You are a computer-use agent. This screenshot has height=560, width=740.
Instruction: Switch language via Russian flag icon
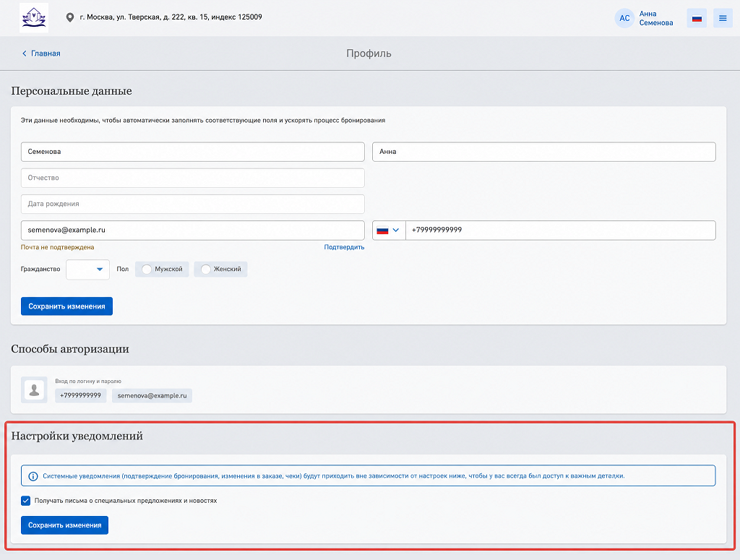697,18
